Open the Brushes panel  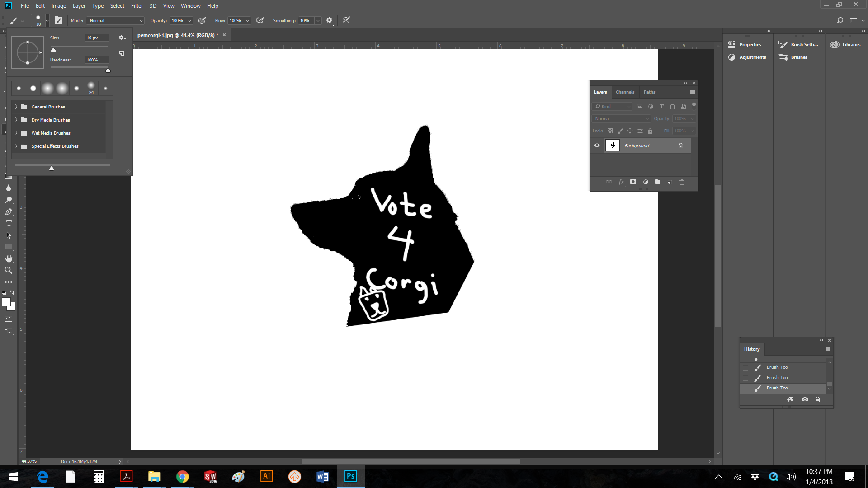click(798, 57)
